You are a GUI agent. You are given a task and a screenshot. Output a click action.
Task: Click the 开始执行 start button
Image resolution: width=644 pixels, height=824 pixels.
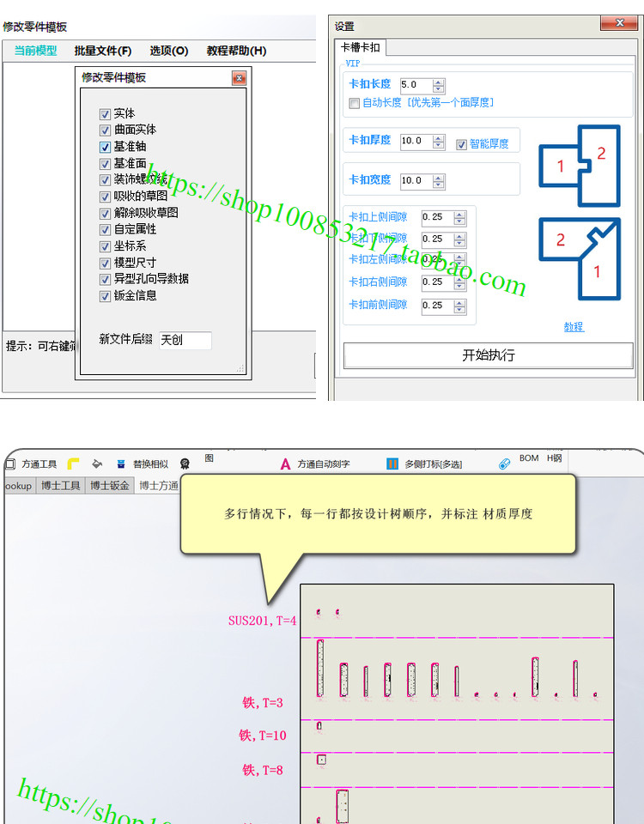489,355
